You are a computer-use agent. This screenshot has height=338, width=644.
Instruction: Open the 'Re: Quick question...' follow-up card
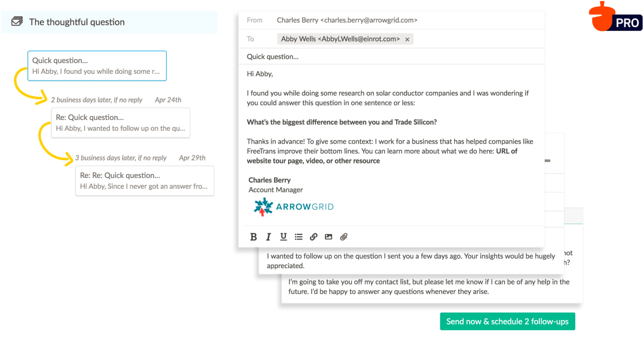120,122
